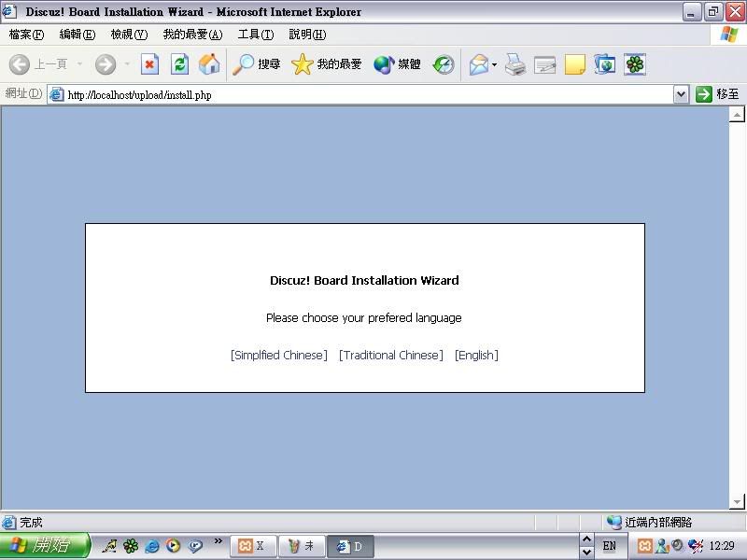Click the Print printer icon
Viewport: 747px width, 560px height.
point(515,64)
